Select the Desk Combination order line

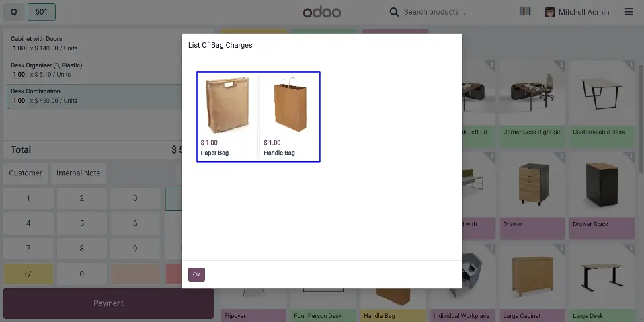click(x=95, y=96)
